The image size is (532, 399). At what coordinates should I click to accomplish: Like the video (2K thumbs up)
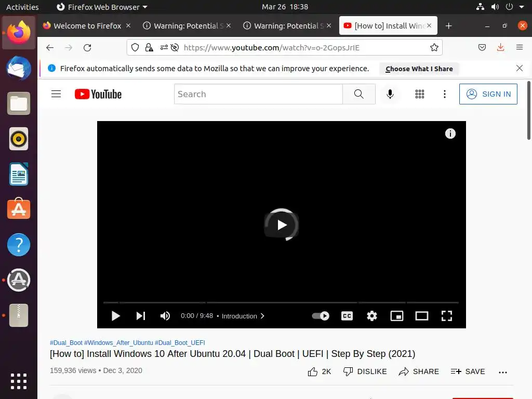(319, 372)
